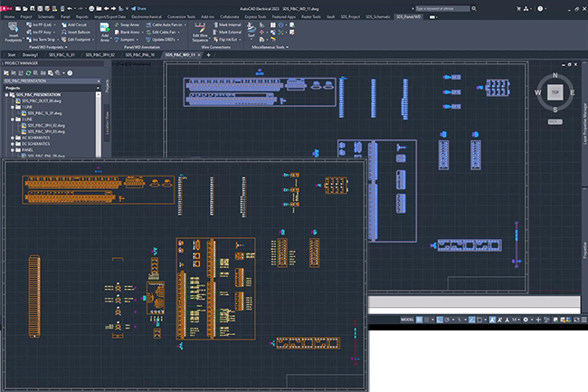Collapse the 3 LINE folder in project tree
The width and height of the screenshot is (588, 392).
pos(11,119)
